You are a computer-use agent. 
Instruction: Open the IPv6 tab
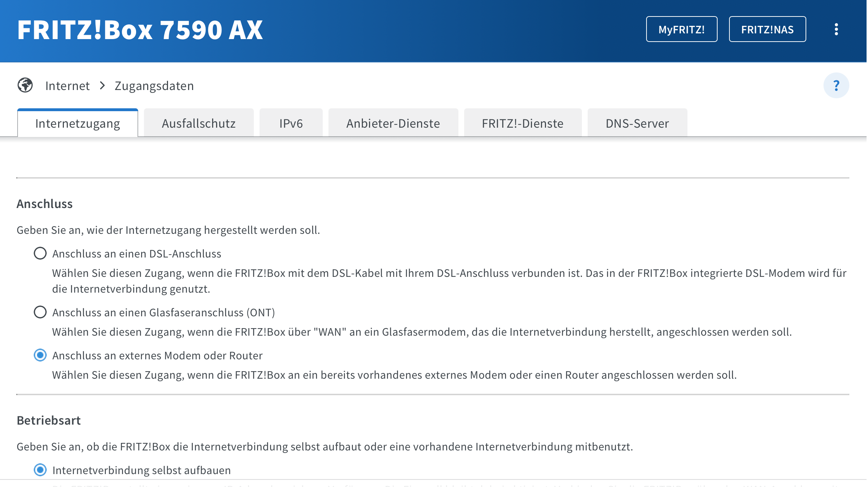tap(291, 123)
